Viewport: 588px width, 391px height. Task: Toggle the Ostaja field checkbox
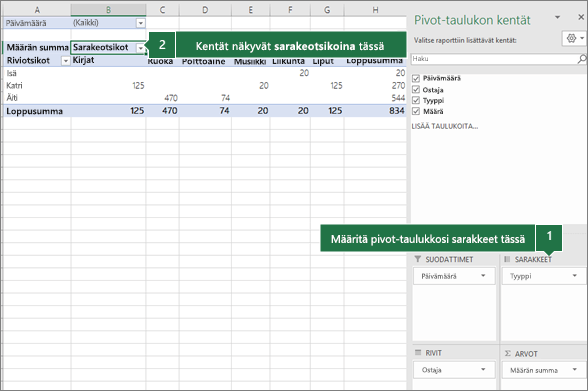[x=416, y=90]
